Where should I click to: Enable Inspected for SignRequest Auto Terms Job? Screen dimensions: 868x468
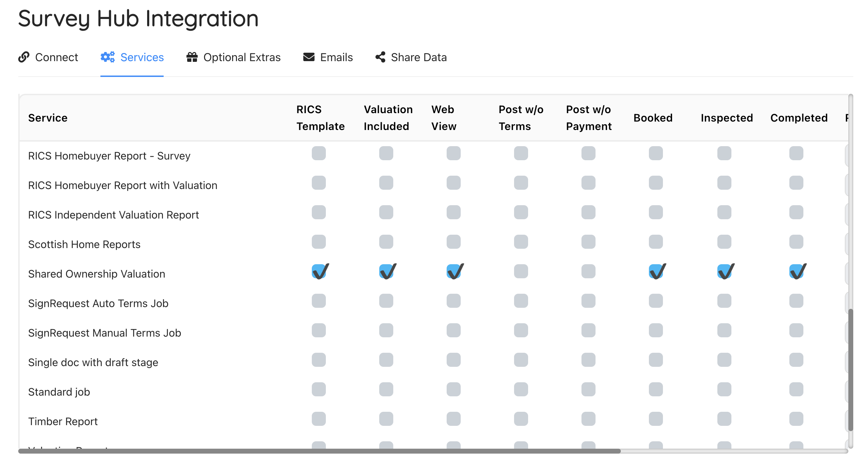tap(724, 301)
